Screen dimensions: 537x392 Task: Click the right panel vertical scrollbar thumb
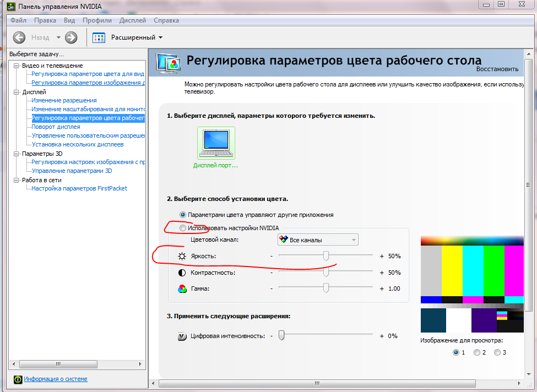tap(528, 185)
